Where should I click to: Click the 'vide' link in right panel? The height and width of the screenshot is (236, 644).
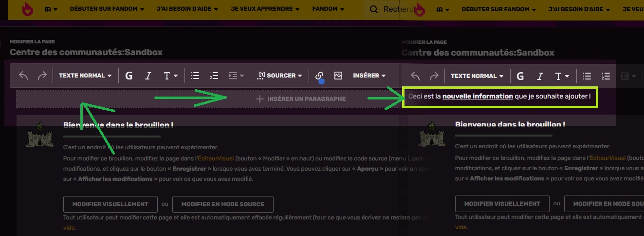[461, 227]
